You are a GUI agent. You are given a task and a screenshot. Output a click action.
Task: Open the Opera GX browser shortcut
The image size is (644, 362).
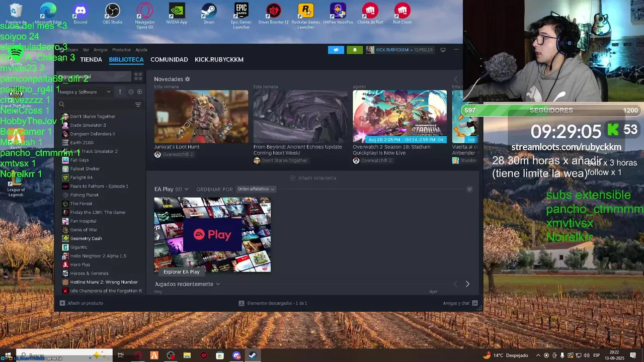[145, 16]
